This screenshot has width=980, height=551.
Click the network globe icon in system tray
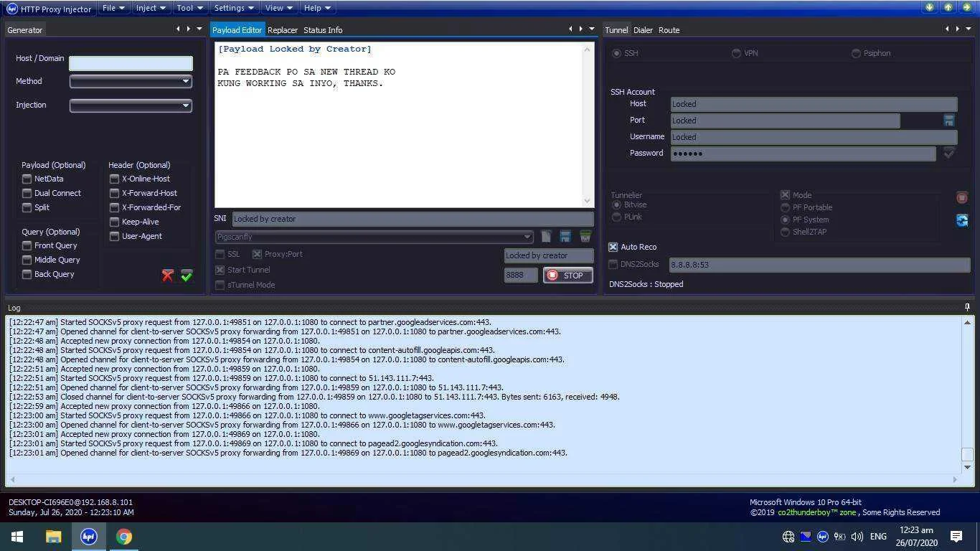point(788,537)
